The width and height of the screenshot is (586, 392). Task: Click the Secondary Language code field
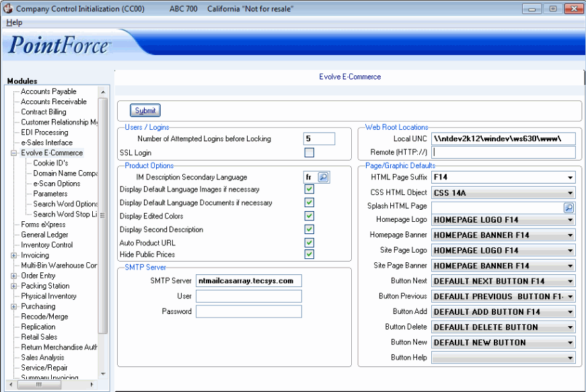310,177
